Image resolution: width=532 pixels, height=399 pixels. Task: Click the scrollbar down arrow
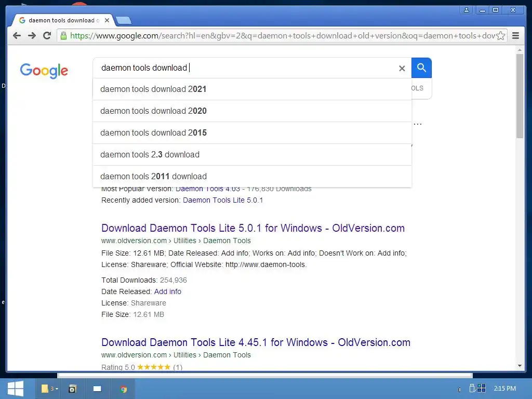[520, 366]
